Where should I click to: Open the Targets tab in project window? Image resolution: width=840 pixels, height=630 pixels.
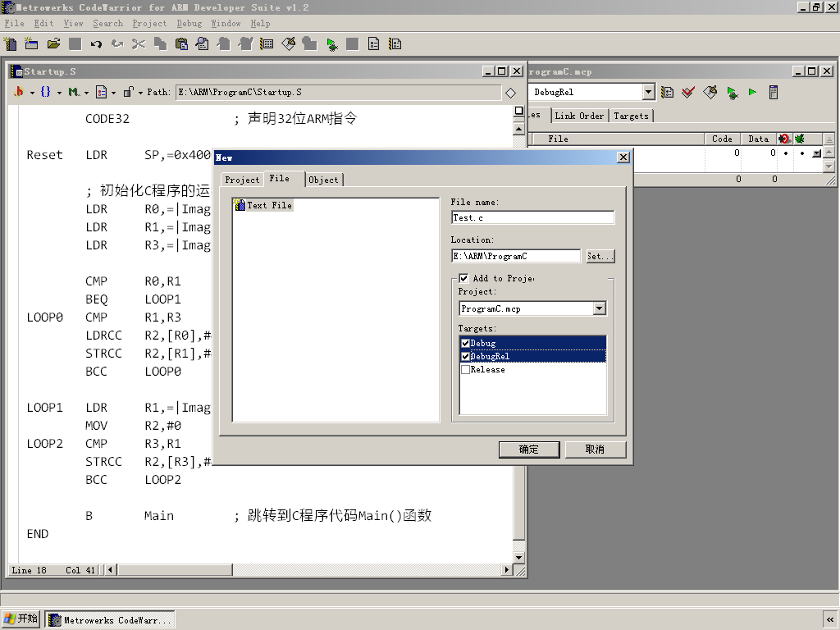[x=631, y=116]
